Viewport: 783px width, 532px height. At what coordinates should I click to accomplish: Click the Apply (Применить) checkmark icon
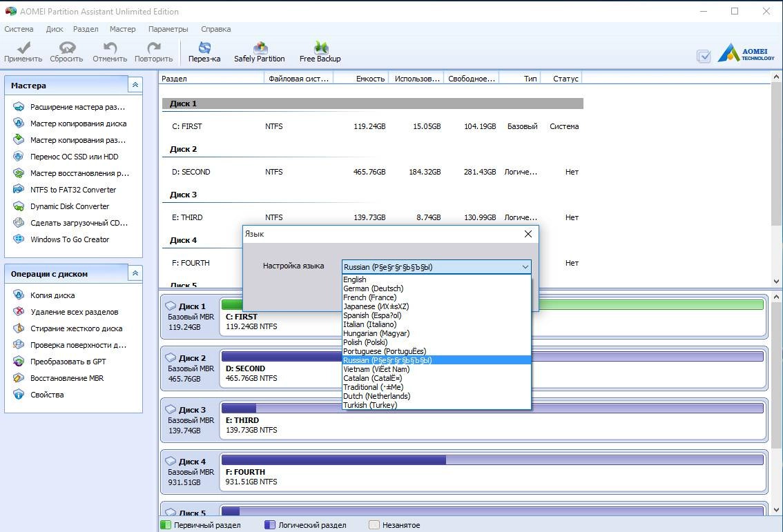[23, 48]
